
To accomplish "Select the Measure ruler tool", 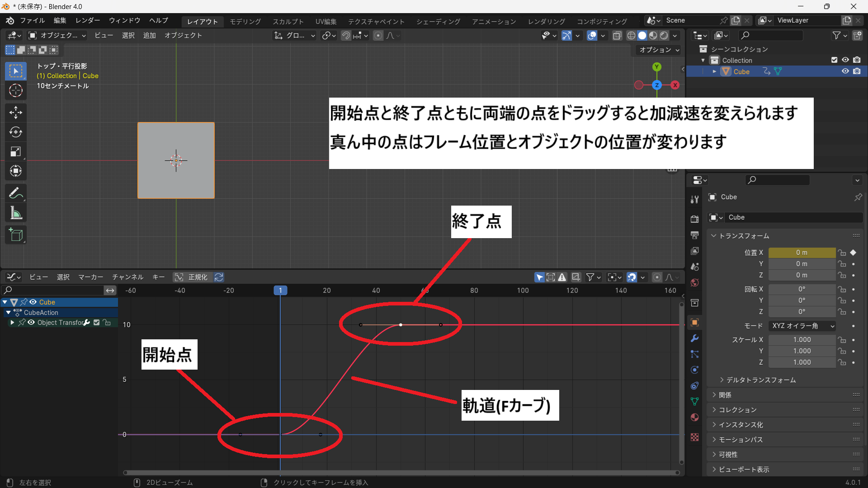I will pos(16,213).
